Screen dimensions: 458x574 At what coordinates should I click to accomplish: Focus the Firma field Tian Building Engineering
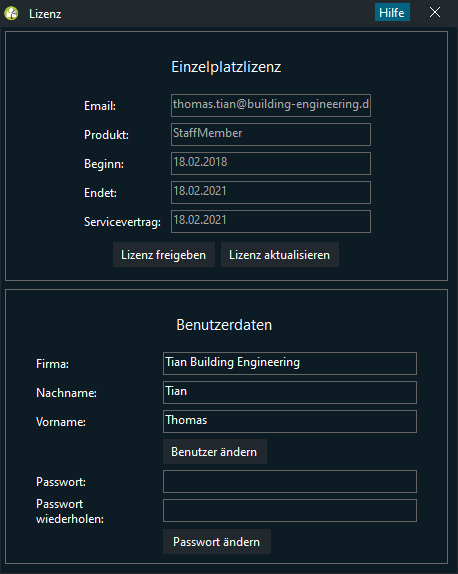click(290, 363)
